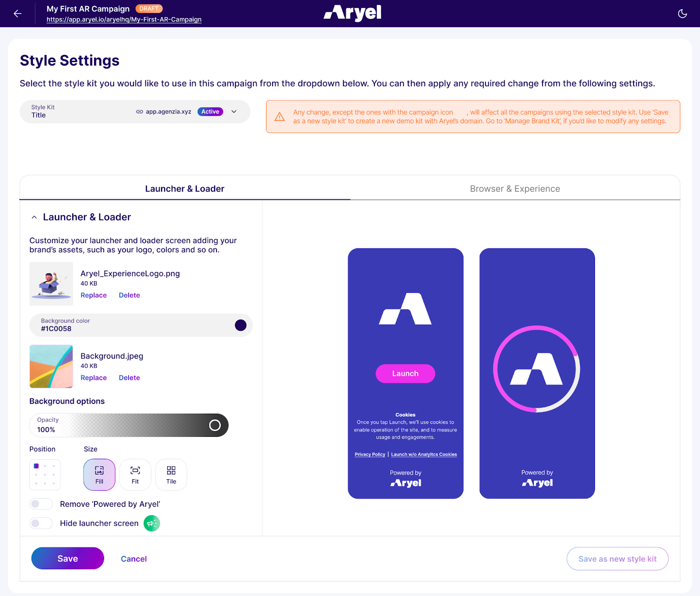The image size is (700, 596).
Task: Click the opacity slider handle
Action: [x=215, y=425]
